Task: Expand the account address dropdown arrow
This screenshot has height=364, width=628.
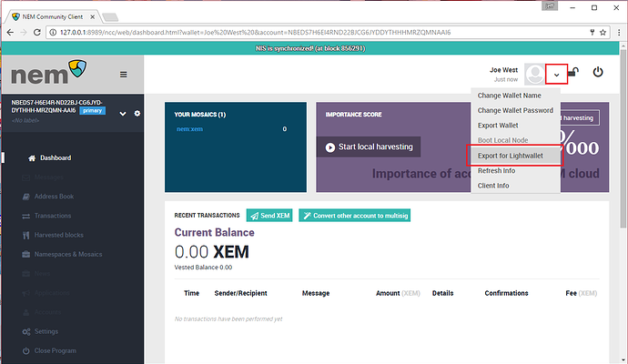Action: (x=123, y=114)
